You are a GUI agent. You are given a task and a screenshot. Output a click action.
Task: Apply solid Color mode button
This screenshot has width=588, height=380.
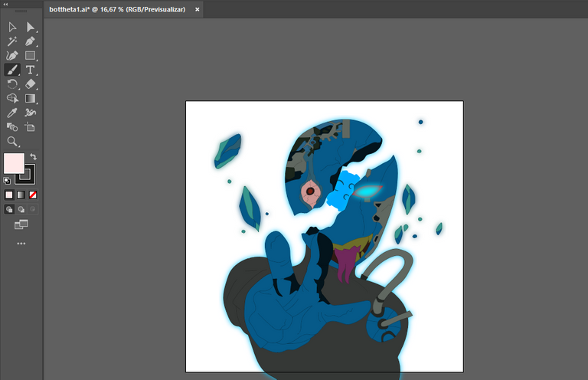(x=9, y=195)
